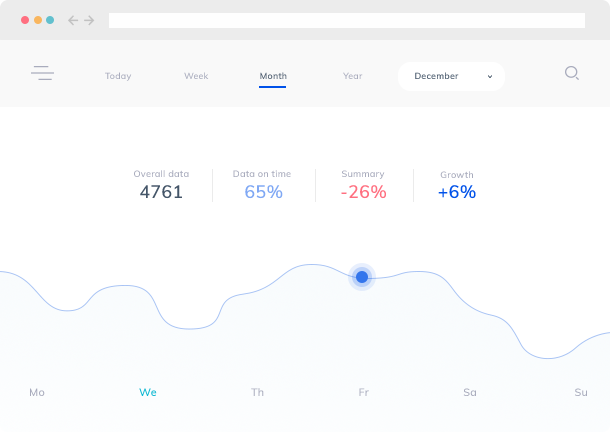Click the blue data point on chart
610x432 pixels.
point(362,277)
